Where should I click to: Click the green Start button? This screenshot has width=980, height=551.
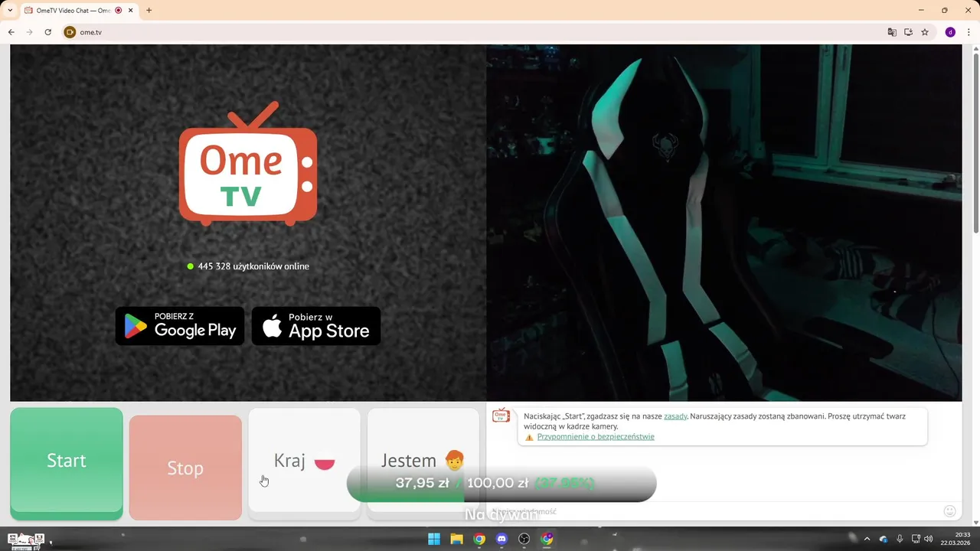point(67,464)
